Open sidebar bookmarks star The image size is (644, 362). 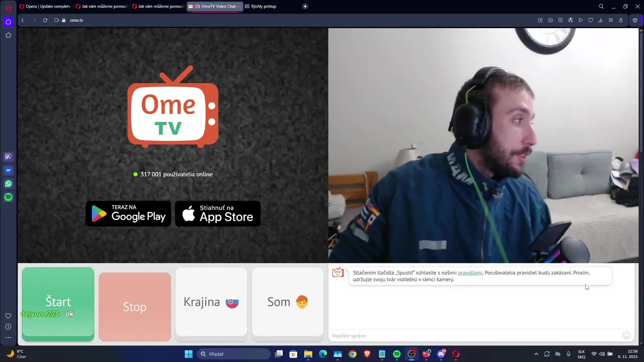tap(8, 35)
